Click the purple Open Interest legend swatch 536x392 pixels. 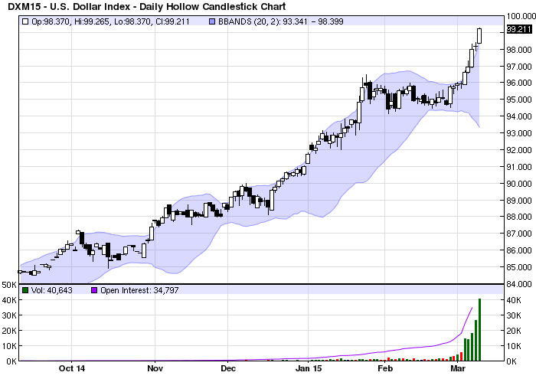click(94, 290)
